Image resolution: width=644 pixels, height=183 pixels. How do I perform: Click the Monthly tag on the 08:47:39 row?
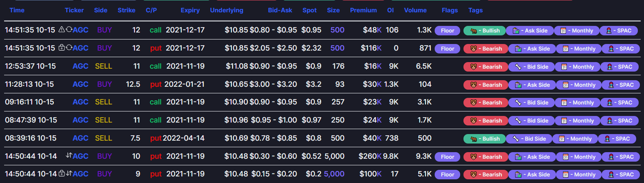[578, 120]
